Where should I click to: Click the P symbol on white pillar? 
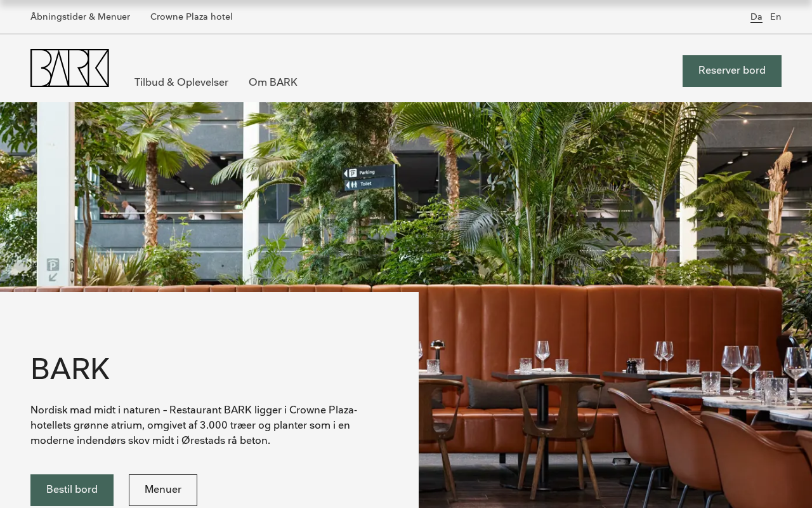coord(53,264)
